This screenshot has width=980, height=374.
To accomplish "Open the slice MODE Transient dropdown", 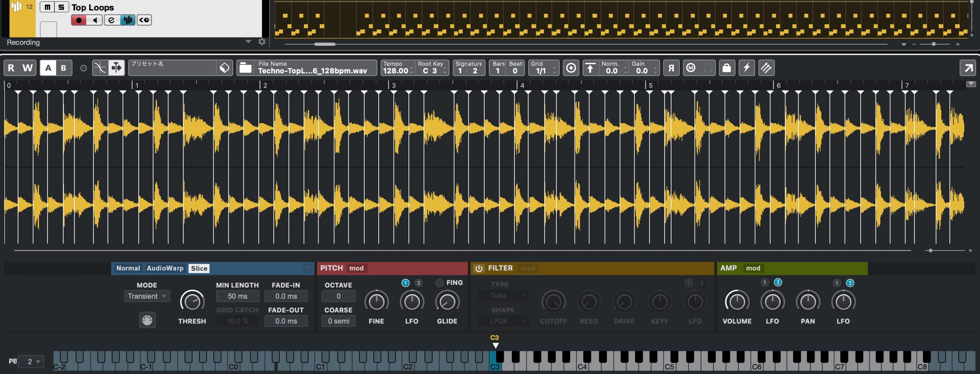I will (147, 296).
